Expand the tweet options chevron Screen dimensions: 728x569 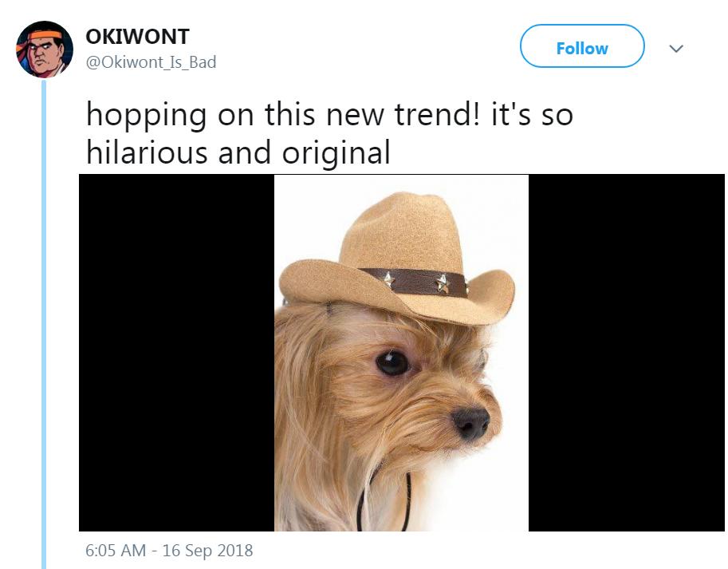click(x=676, y=49)
